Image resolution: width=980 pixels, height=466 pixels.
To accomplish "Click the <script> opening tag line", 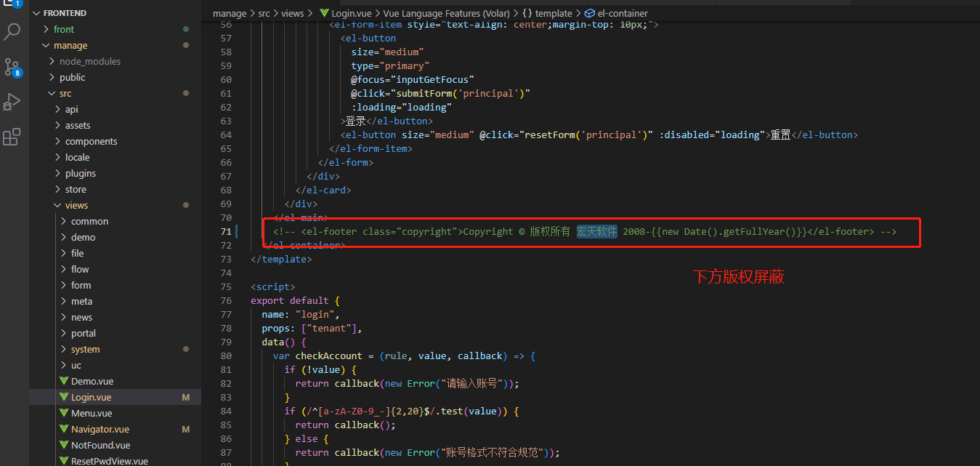I will (273, 286).
